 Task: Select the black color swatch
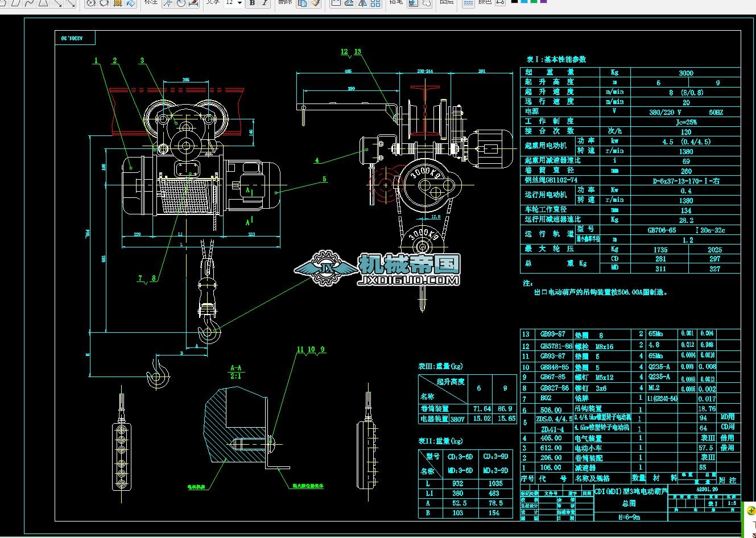515,2
